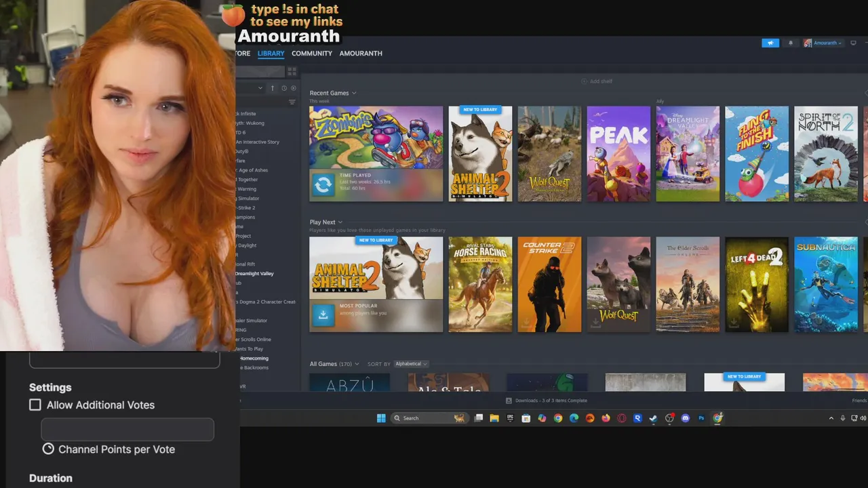Expand the Recent Games shelf dropdown
This screenshot has width=868, height=488.
point(354,93)
